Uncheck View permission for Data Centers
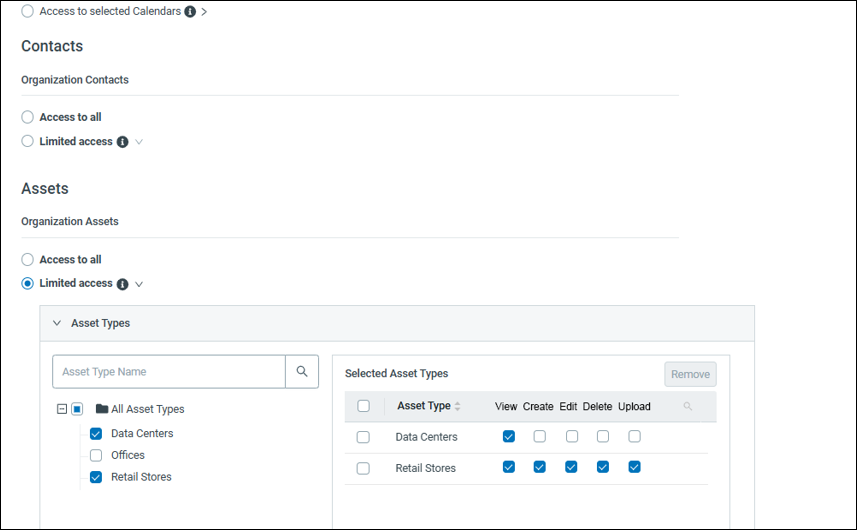857x530 pixels. click(x=509, y=436)
